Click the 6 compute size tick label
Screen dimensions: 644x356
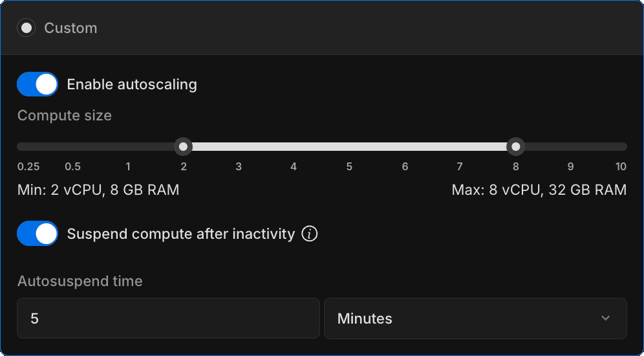(405, 166)
